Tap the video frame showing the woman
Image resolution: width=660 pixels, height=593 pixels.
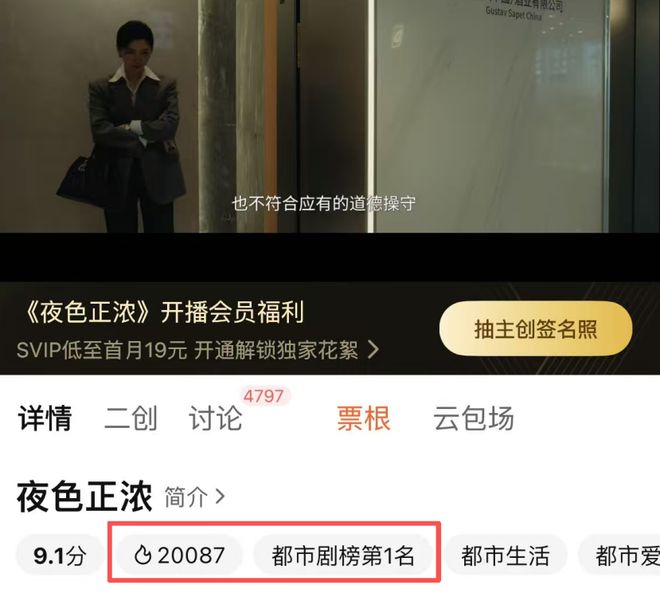330,116
